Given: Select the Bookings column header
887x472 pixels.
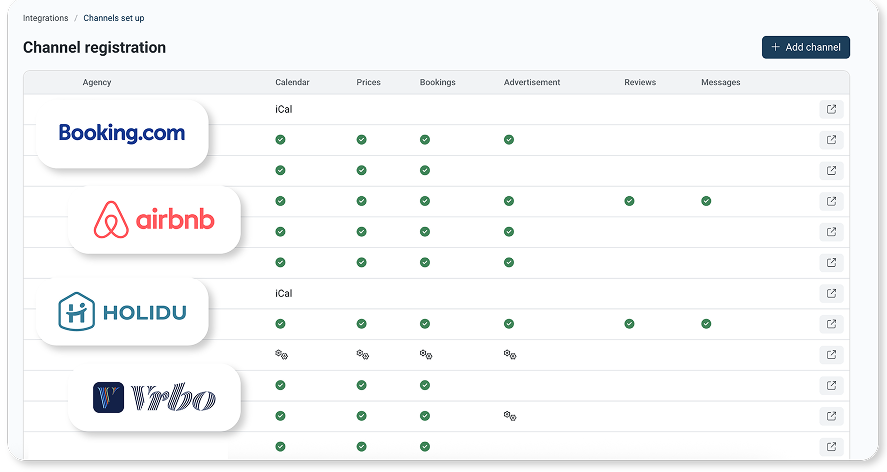Looking at the screenshot, I should click(x=437, y=82).
